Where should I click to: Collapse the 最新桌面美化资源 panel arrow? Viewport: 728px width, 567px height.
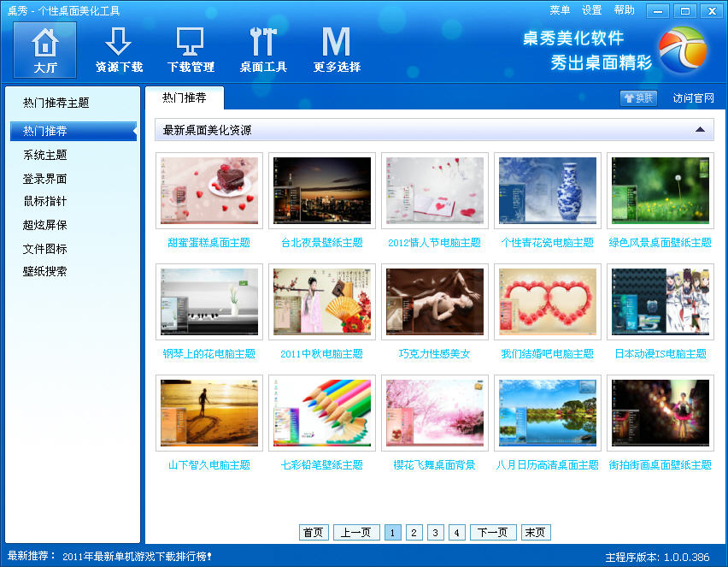pos(701,130)
